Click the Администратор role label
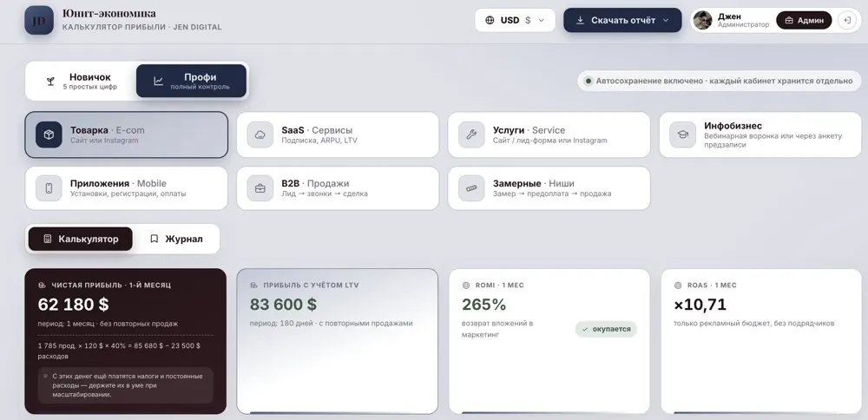The height and width of the screenshot is (420, 868). [744, 25]
